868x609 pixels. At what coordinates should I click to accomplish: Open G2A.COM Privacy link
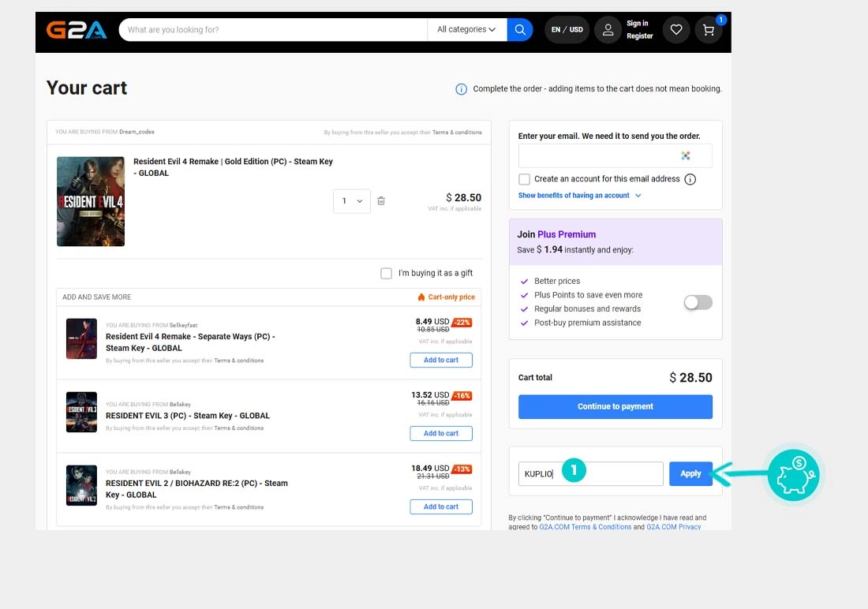(674, 527)
